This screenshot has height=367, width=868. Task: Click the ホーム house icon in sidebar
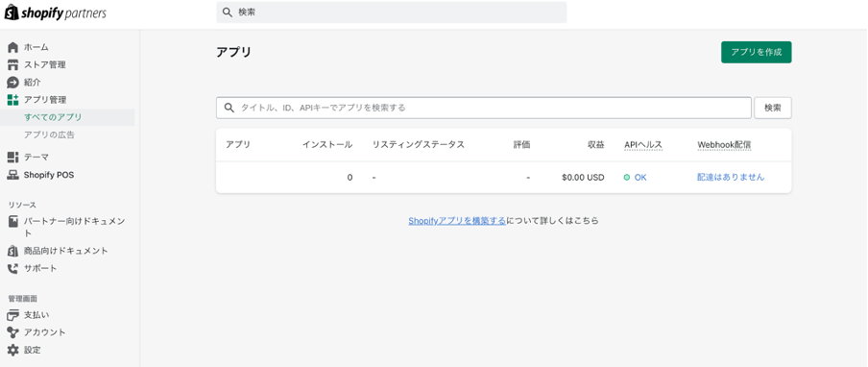click(x=12, y=47)
